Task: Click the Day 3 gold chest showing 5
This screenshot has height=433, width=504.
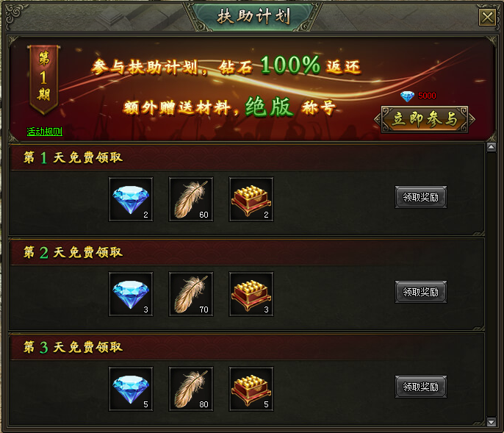Action: pyautogui.click(x=251, y=389)
